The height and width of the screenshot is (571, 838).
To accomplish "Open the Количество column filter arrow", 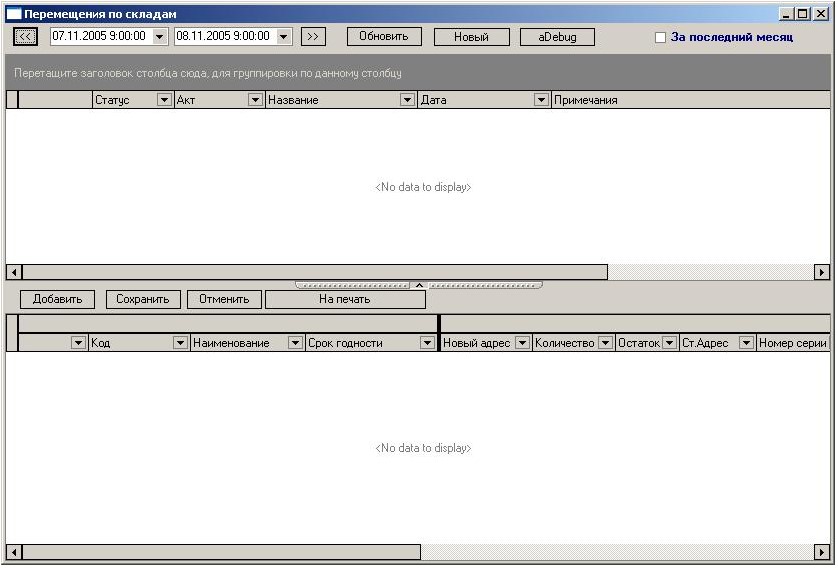I will click(605, 343).
